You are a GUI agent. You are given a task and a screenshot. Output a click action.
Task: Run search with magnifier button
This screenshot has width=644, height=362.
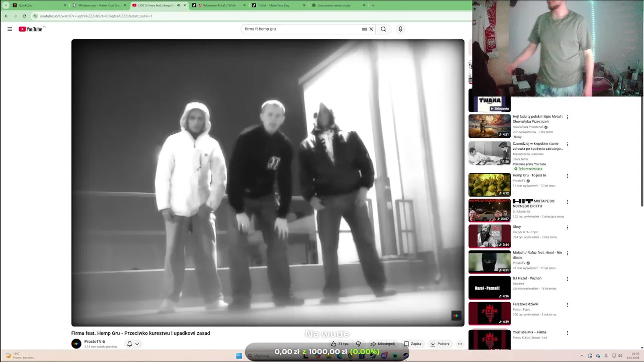[x=383, y=29]
